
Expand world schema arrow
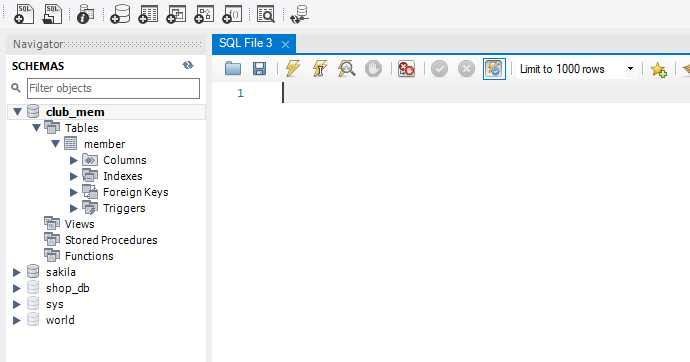point(17,320)
